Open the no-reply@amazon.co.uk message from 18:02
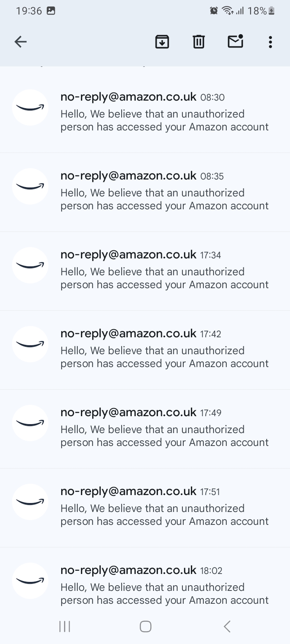Screen dimensions: 290x644 click(x=164, y=586)
